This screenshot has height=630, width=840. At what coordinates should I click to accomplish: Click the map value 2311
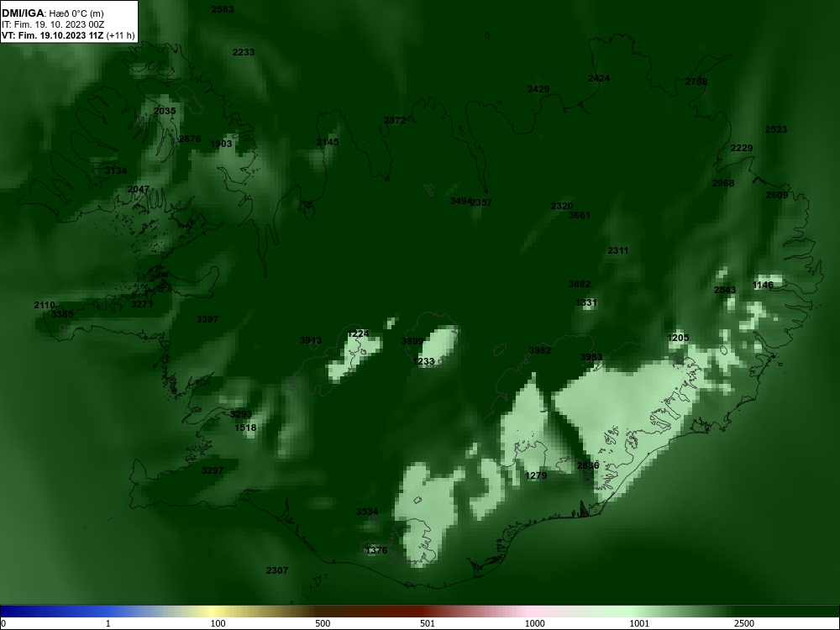pyautogui.click(x=618, y=250)
